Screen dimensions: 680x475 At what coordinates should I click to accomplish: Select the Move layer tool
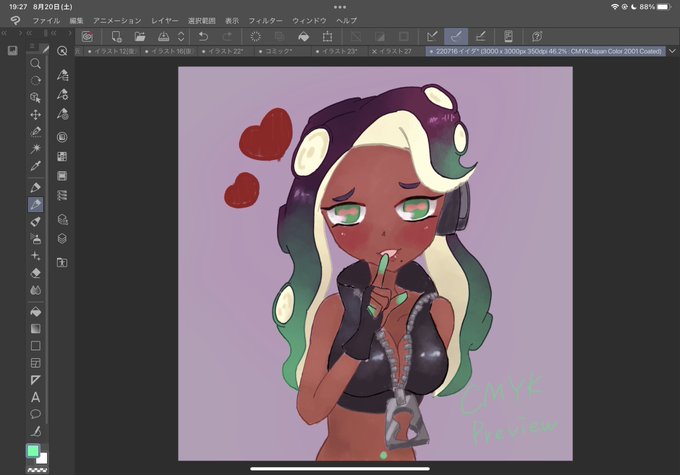tap(36, 115)
